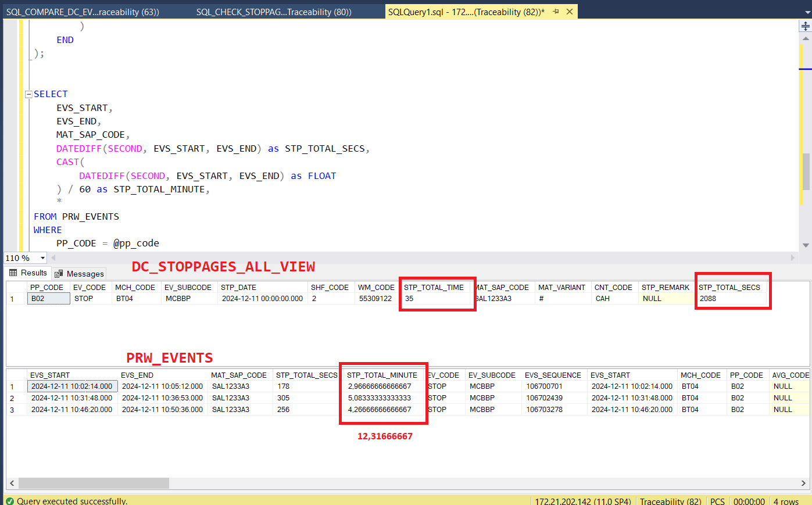Click the STP_TOTAL_MINUTE column header
The width and height of the screenshot is (812, 505).
pos(382,375)
